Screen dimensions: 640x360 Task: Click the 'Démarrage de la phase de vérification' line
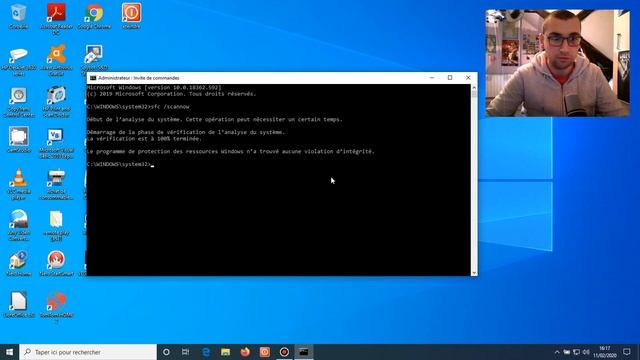click(186, 132)
